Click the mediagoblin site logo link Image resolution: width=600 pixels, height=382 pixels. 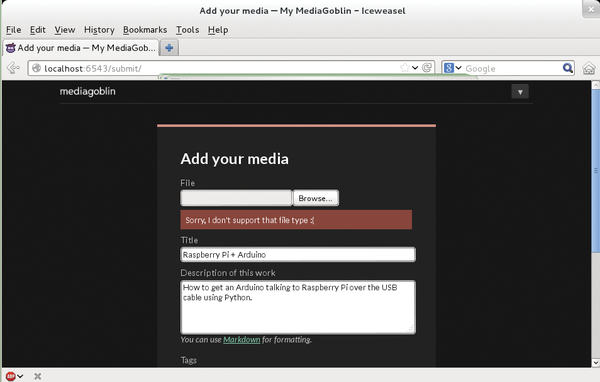pos(87,91)
